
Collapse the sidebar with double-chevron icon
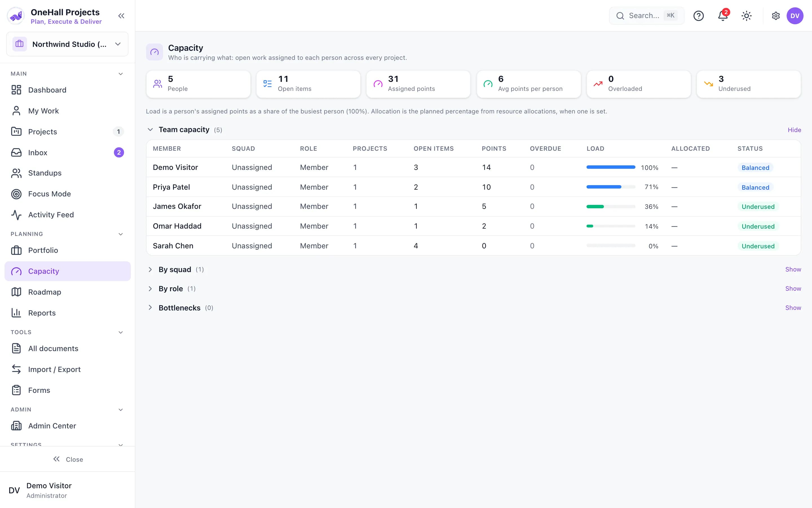[x=121, y=16]
